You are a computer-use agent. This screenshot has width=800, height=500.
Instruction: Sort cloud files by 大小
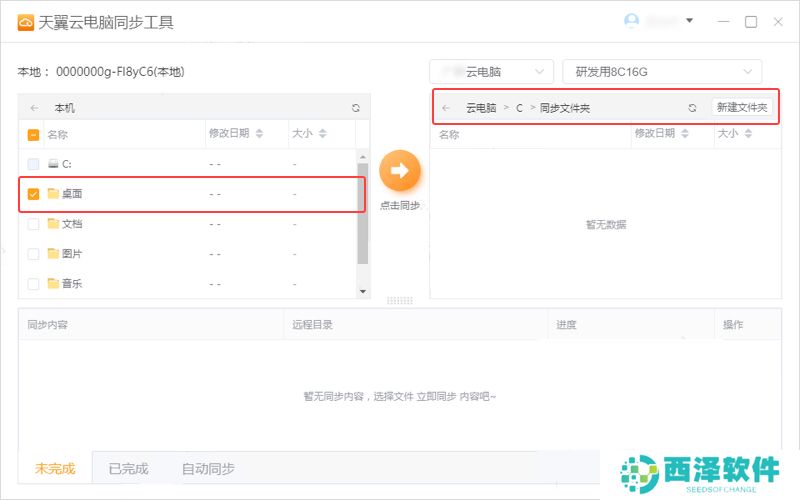[748, 134]
